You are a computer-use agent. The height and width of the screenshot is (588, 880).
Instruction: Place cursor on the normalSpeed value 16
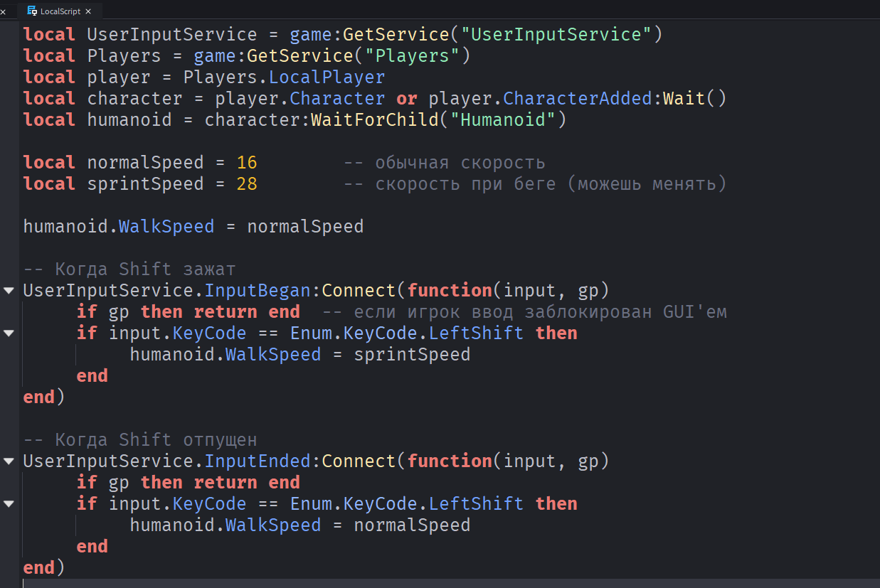[247, 163]
